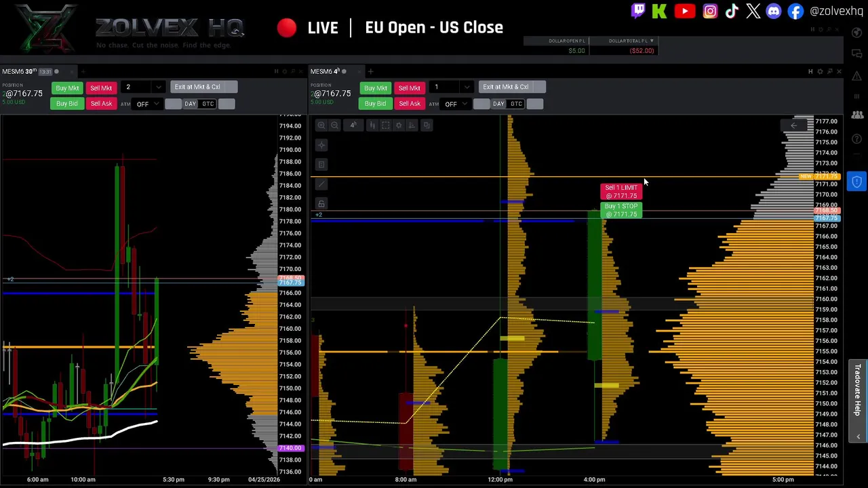Viewport: 868px width, 488px height.
Task: Open the TikTok icon
Action: 732,11
